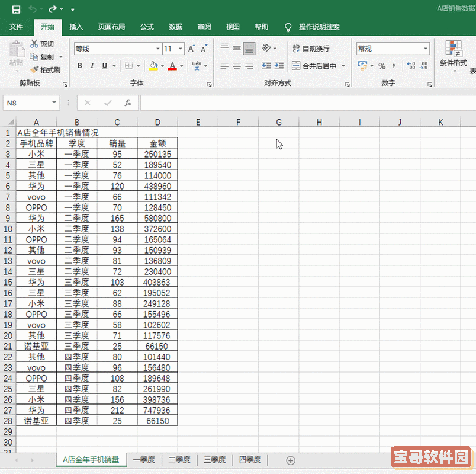This screenshot has height=474, width=476.
Task: Click the Select All corner triangle
Action: point(11,122)
